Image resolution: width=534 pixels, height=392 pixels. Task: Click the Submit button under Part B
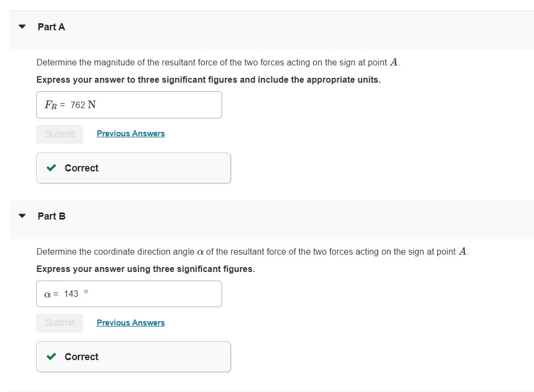[59, 323]
